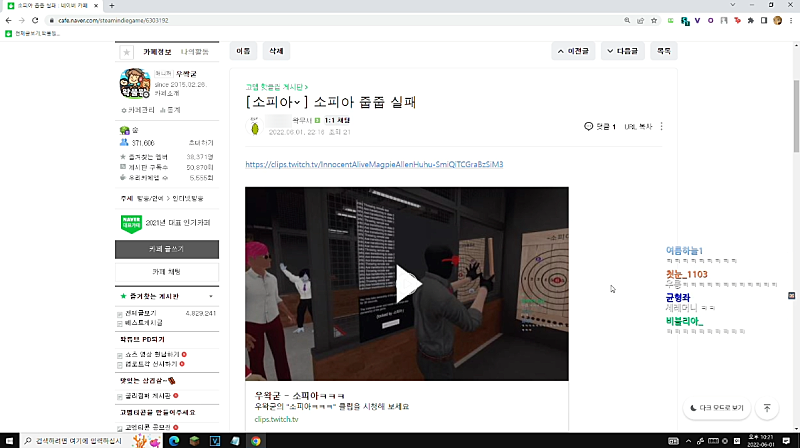Click the page's vertical scrollbar thumb

(796, 116)
